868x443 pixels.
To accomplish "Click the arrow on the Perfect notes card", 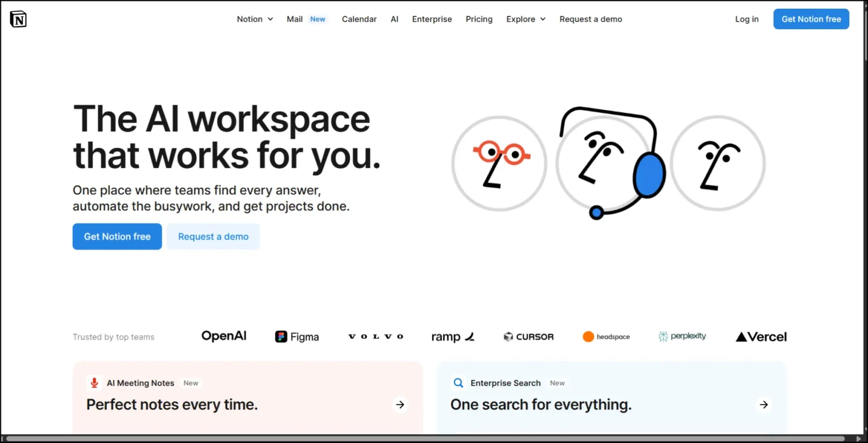I will point(400,404).
